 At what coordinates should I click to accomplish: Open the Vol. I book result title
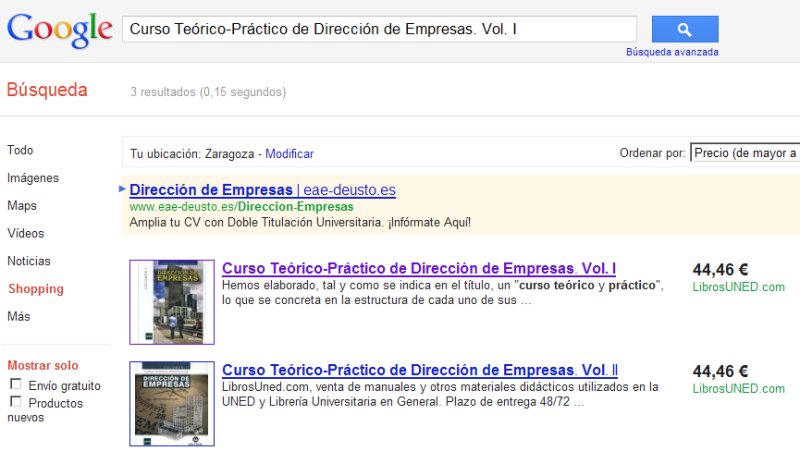point(418,269)
